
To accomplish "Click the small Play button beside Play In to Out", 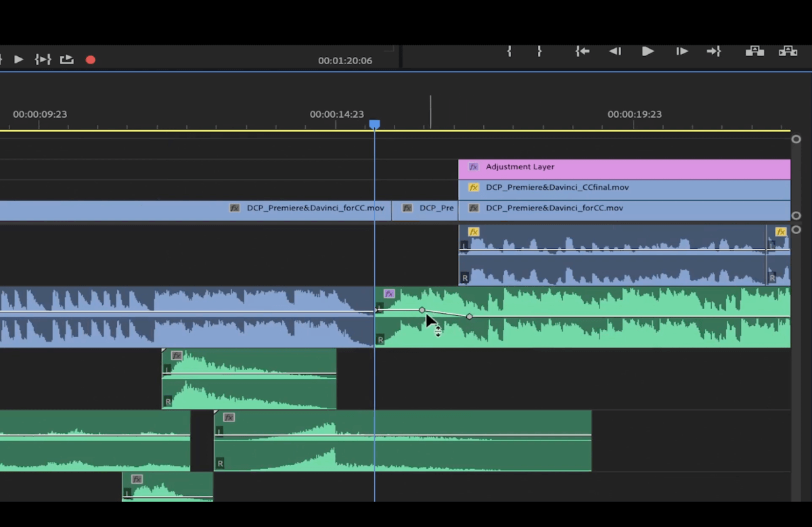I will (x=19, y=60).
